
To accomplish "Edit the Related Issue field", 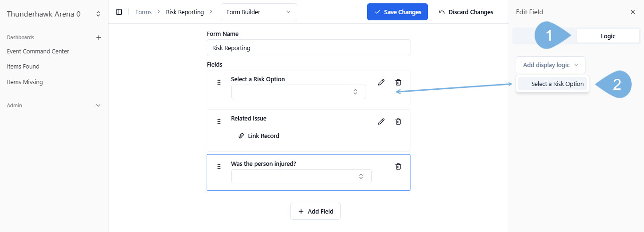I will (381, 121).
